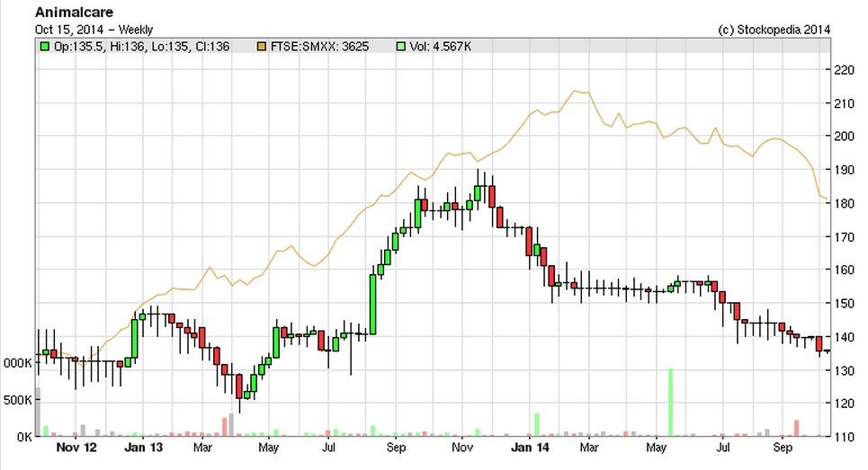This screenshot has width=868, height=470.
Task: Click the 120 price axis label
Action: point(845,403)
